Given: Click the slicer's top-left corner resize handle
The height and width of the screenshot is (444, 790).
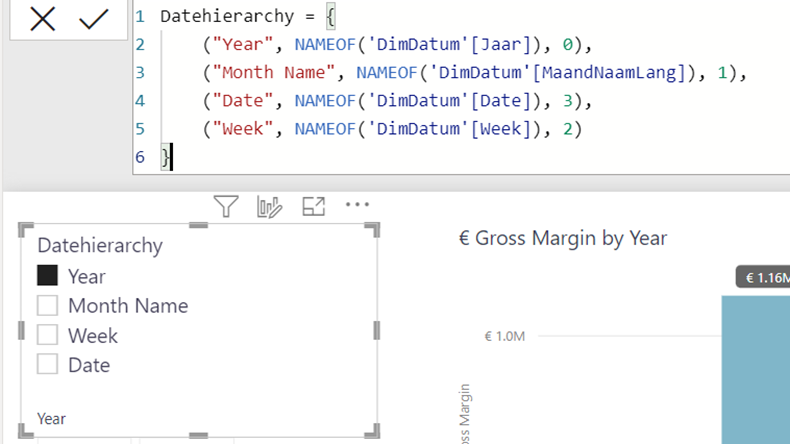Looking at the screenshot, I should [x=25, y=228].
